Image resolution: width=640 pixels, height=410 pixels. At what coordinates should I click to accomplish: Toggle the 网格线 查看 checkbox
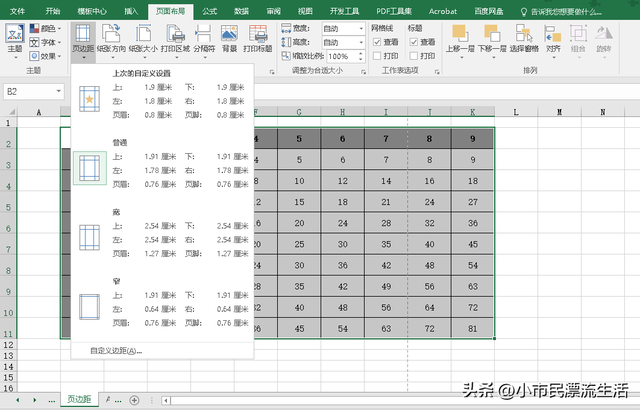[x=376, y=43]
